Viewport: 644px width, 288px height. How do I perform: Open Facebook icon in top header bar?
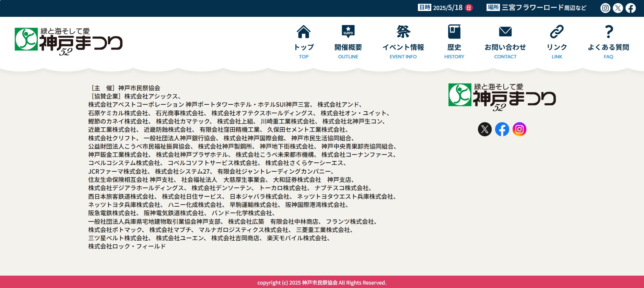(x=631, y=8)
